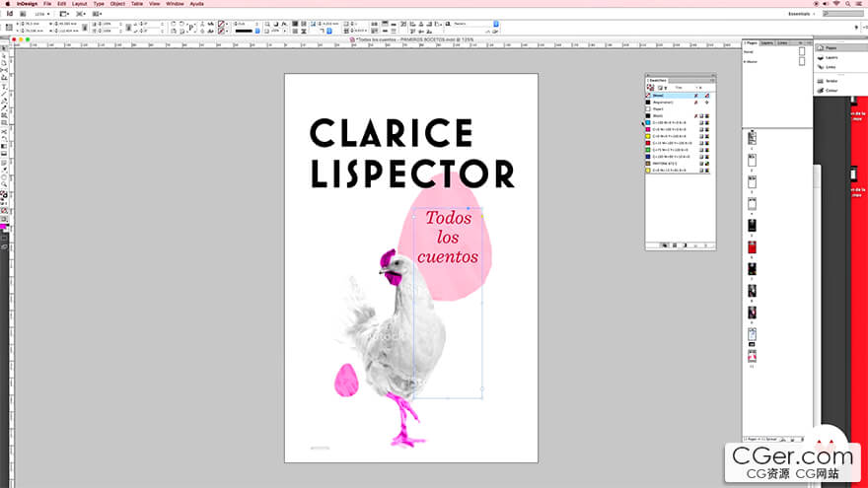Open the Swatches panel flyout menu
The image size is (868, 488).
tap(712, 80)
